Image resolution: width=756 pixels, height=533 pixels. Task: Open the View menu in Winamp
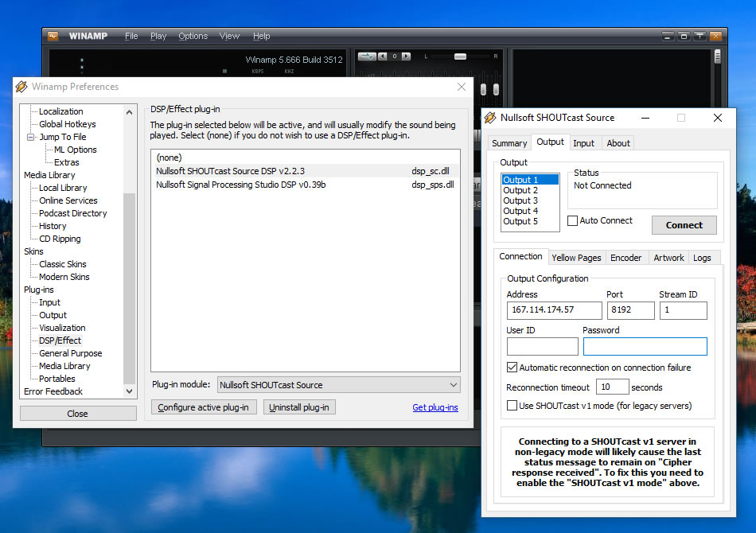tap(229, 36)
